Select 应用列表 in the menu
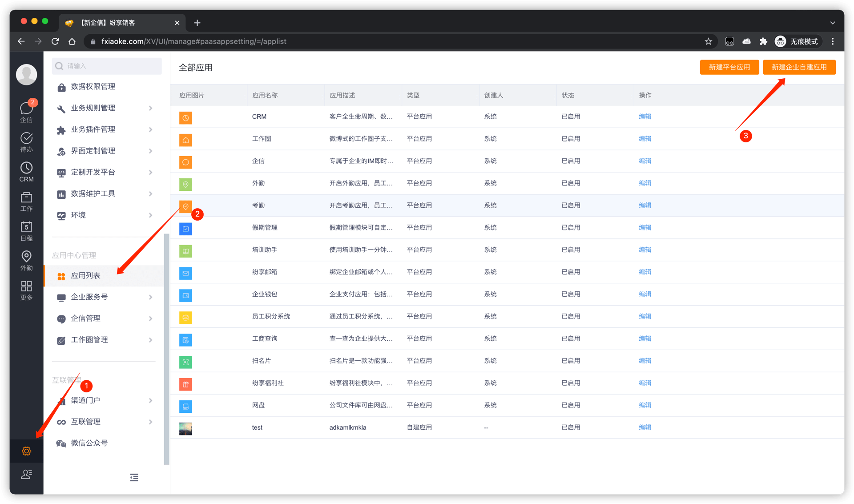This screenshot has height=504, width=854. 86,276
